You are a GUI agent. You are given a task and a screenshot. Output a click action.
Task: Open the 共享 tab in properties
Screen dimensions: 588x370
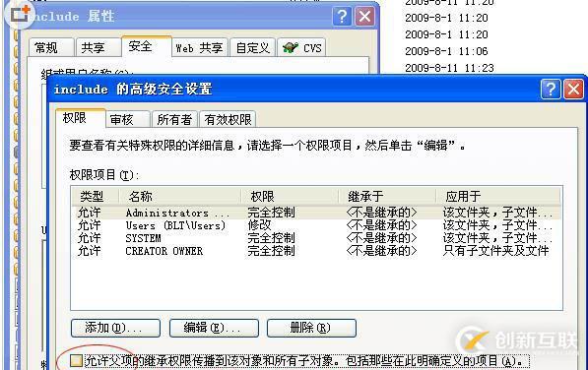point(98,47)
